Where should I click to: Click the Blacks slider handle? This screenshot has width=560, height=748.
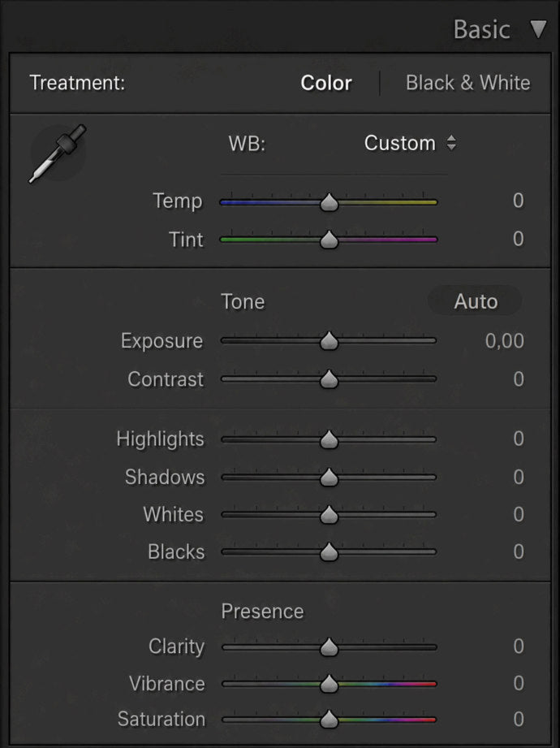pos(329,552)
